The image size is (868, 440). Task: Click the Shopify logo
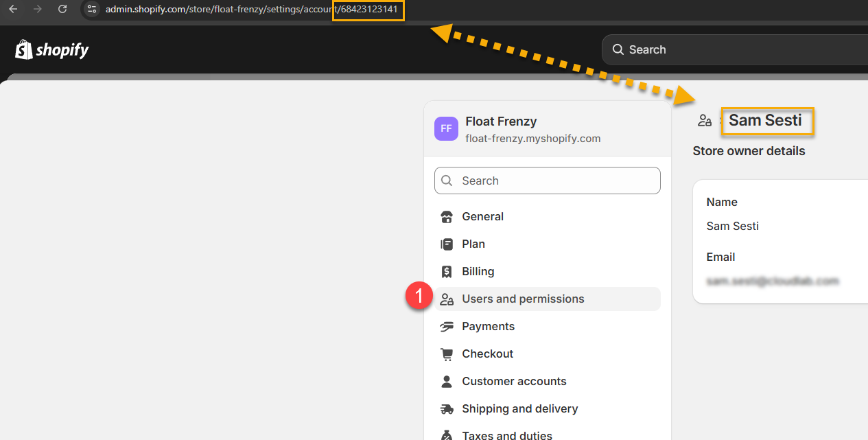pos(52,49)
